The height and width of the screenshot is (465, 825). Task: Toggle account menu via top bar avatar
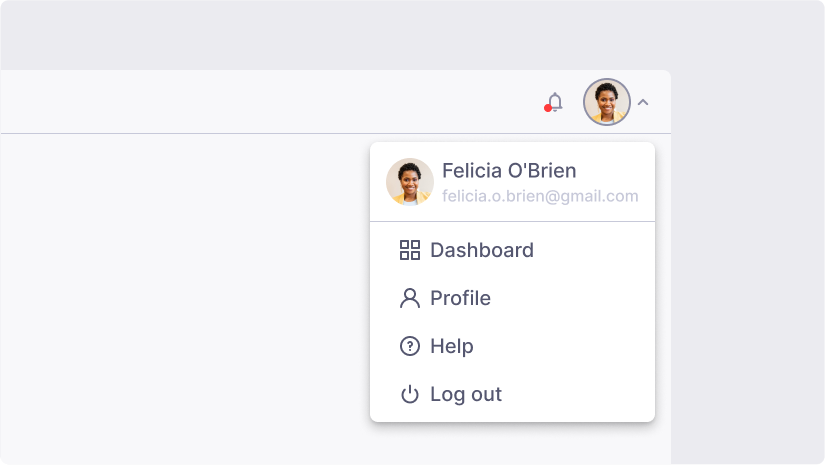tap(606, 102)
